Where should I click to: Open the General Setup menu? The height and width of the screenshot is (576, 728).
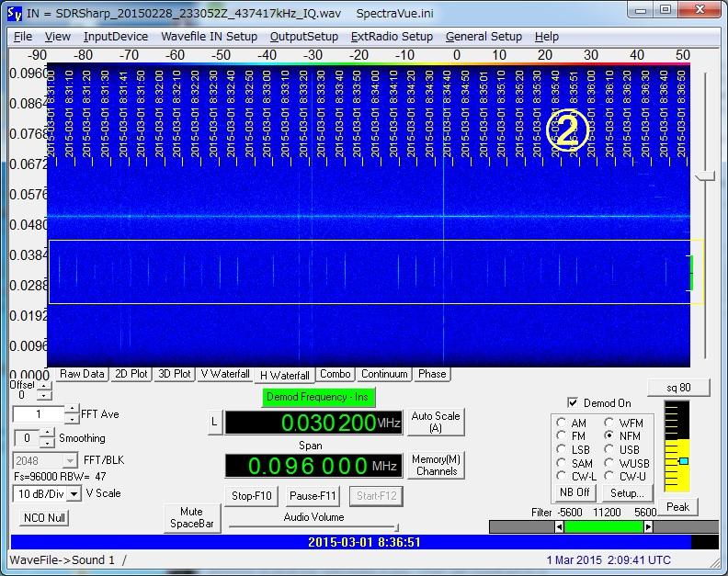(x=483, y=37)
